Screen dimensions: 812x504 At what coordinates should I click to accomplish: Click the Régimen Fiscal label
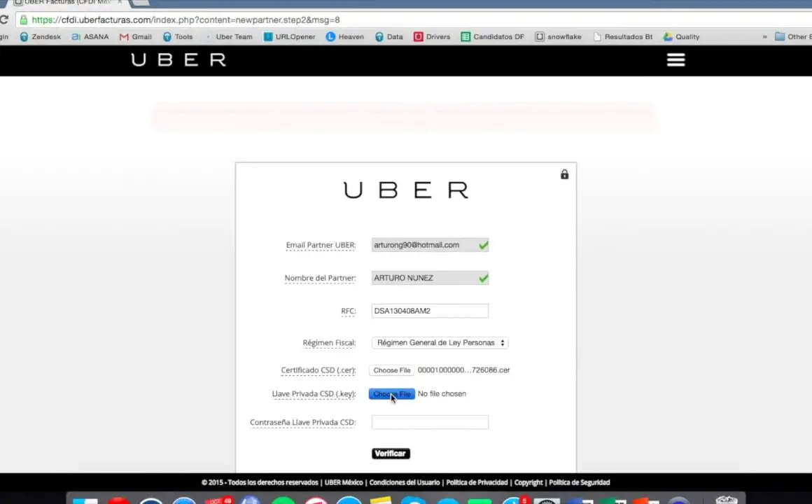click(329, 343)
